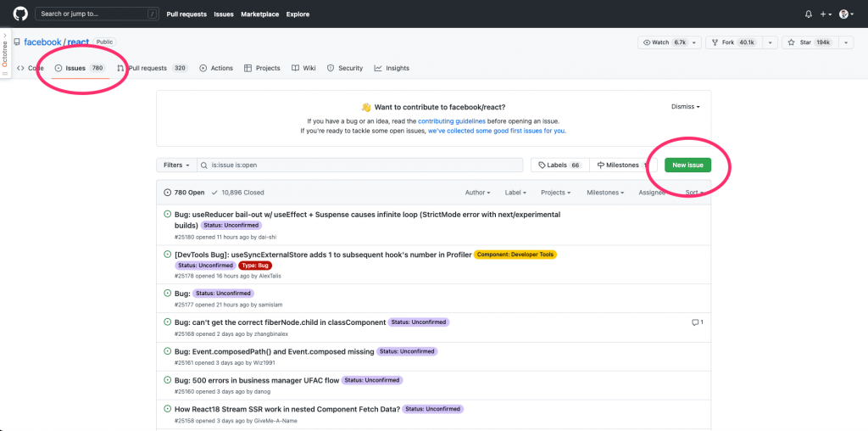868x431 pixels.
Task: Click the Type: Bug label
Action: 255,266
